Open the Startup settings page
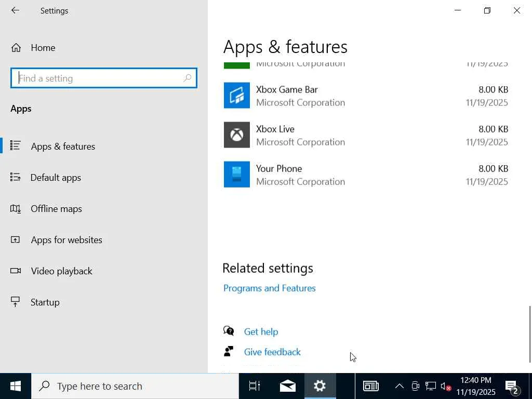The width and height of the screenshot is (532, 399). pos(45,302)
